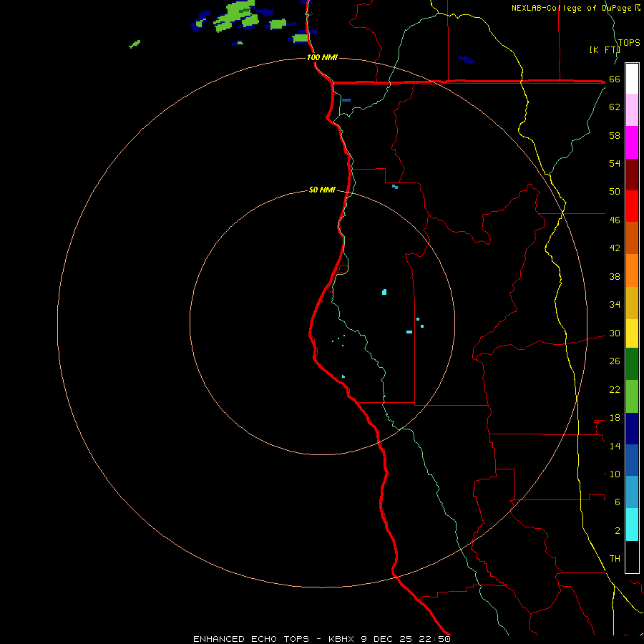The height and width of the screenshot is (644, 644).
Task: Click the legend value 58
Action: [615, 135]
